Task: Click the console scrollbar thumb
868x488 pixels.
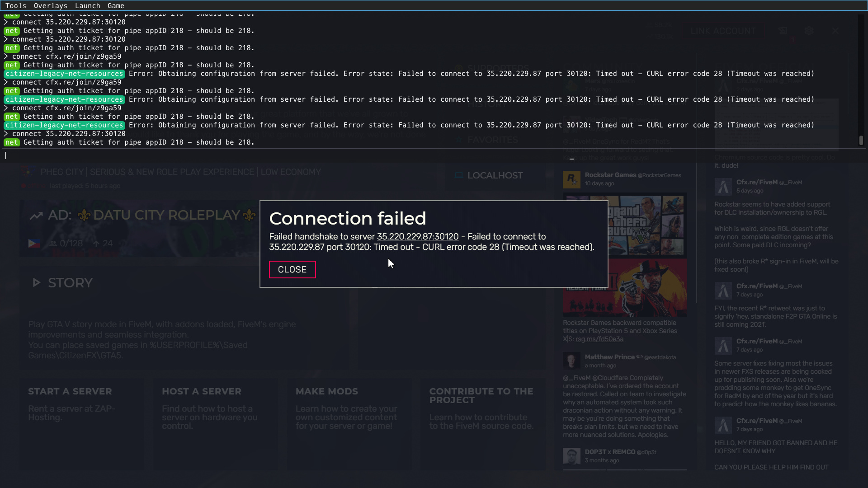Action: pos(861,141)
